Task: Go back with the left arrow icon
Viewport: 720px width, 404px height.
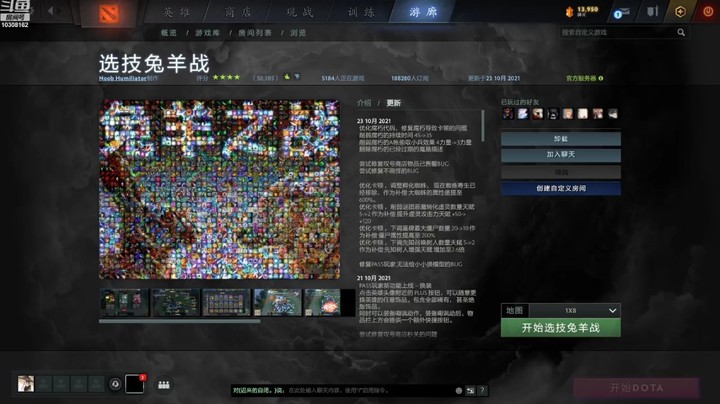Action: pos(51,11)
